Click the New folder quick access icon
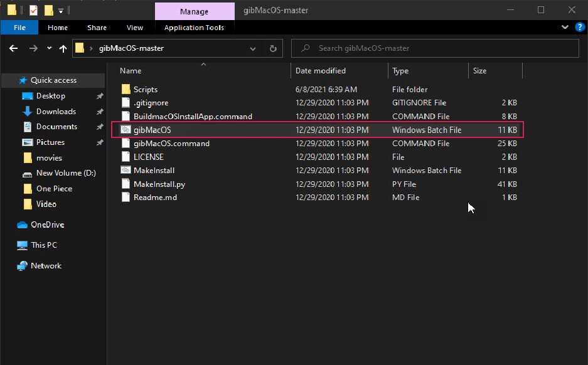 48,10
